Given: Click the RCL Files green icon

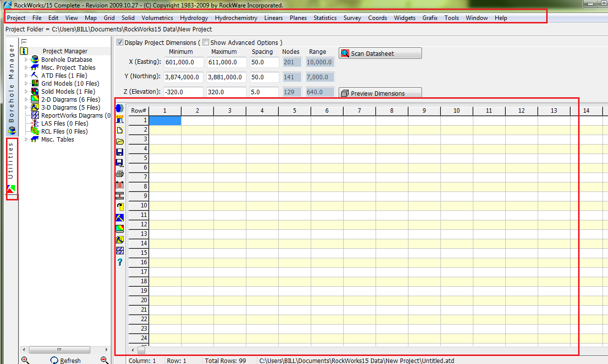Looking at the screenshot, I should (35, 131).
